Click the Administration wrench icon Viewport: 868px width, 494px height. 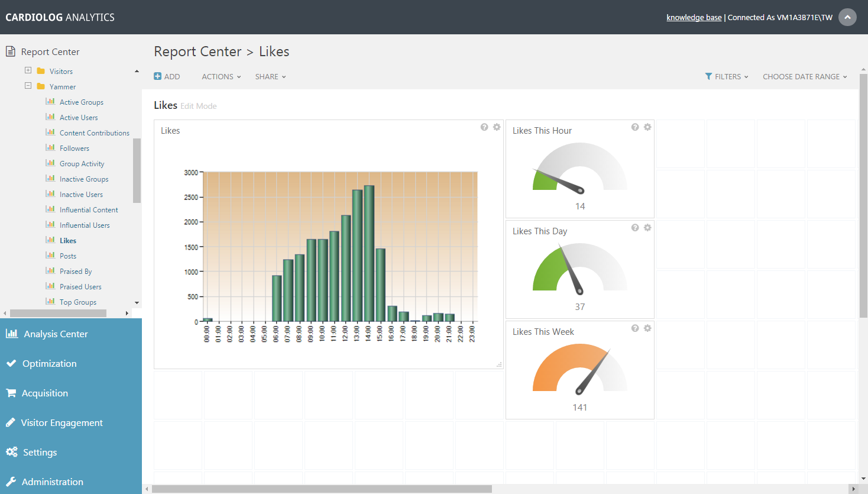click(x=11, y=482)
